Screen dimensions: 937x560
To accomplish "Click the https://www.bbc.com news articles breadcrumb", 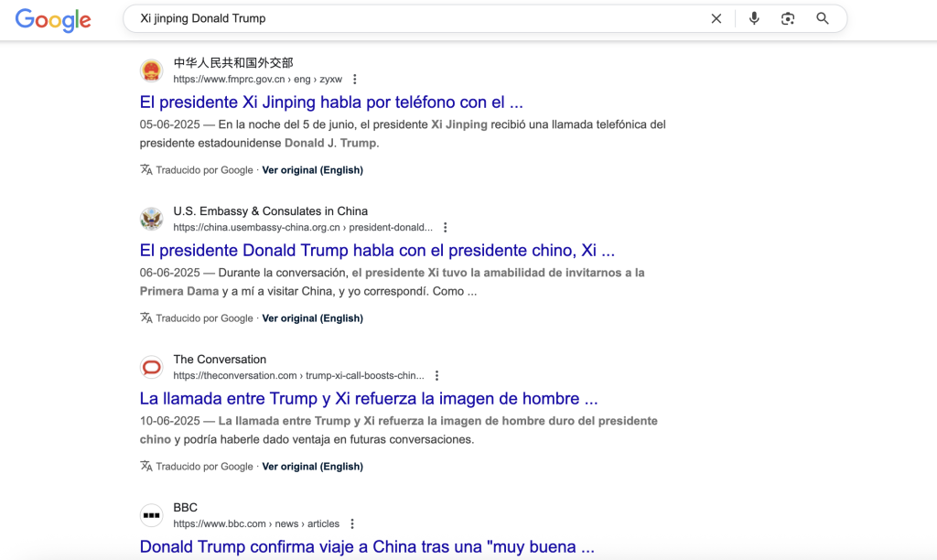I will click(x=256, y=523).
